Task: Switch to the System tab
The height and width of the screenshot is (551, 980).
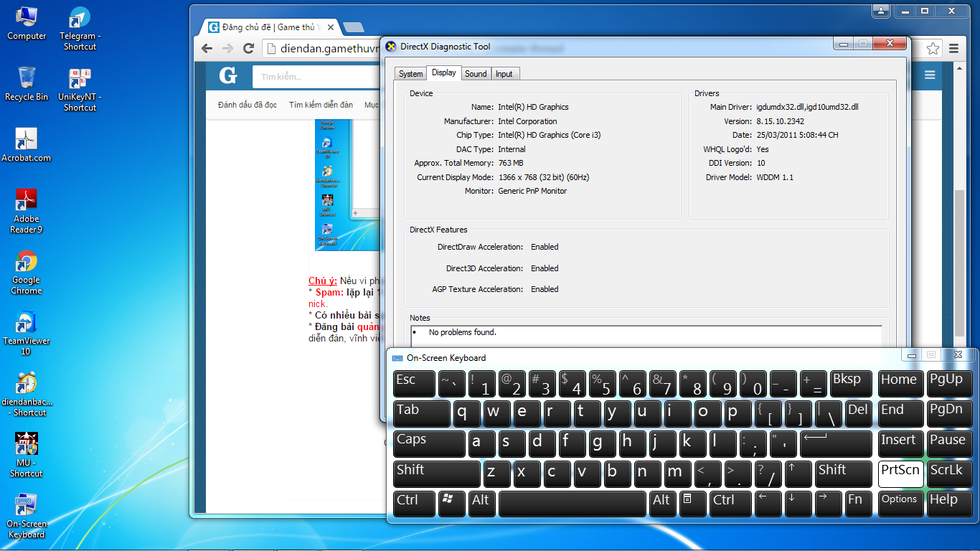Action: click(411, 74)
